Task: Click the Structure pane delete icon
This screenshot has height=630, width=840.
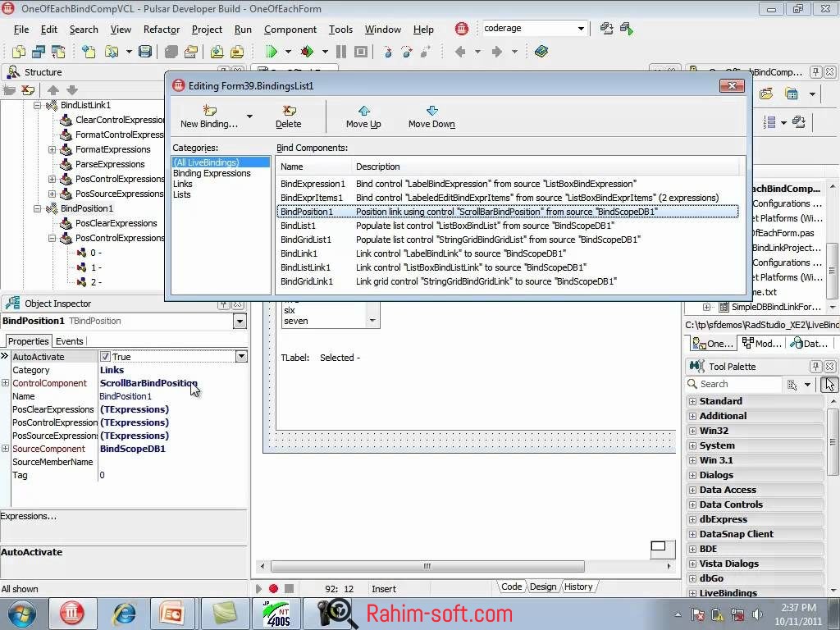Action: point(28,90)
